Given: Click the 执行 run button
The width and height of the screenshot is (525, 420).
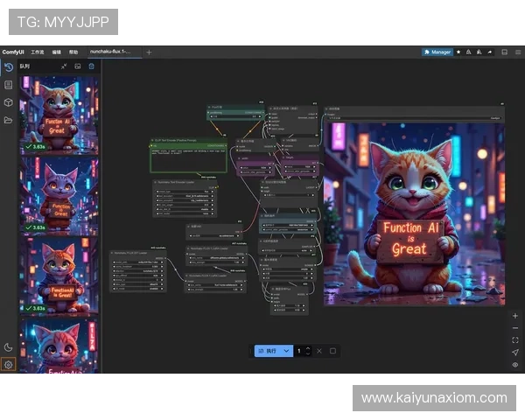Looking at the screenshot, I should [x=267, y=351].
